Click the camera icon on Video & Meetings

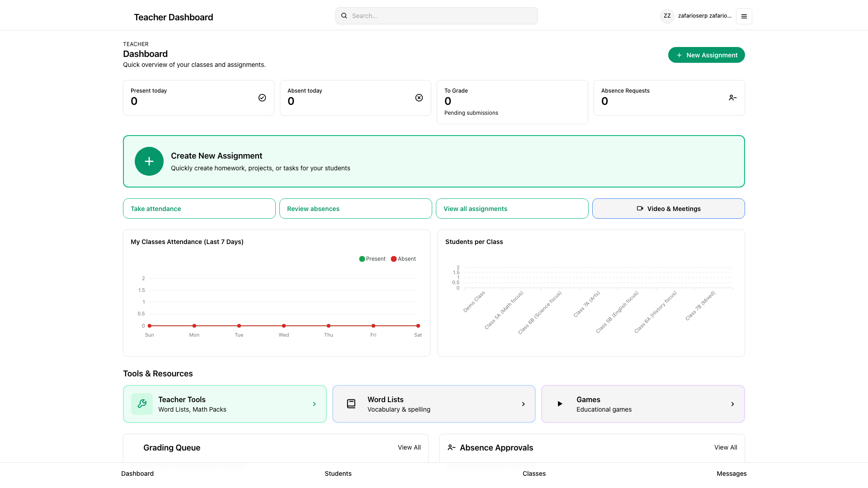pyautogui.click(x=640, y=208)
